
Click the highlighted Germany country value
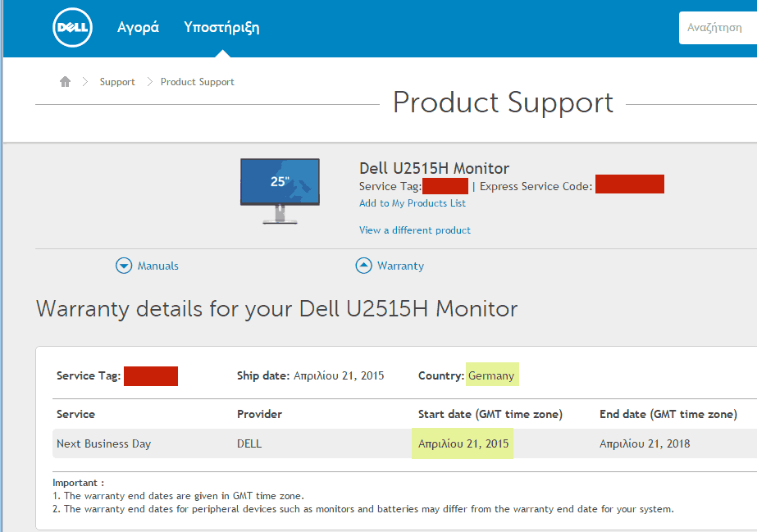491,375
